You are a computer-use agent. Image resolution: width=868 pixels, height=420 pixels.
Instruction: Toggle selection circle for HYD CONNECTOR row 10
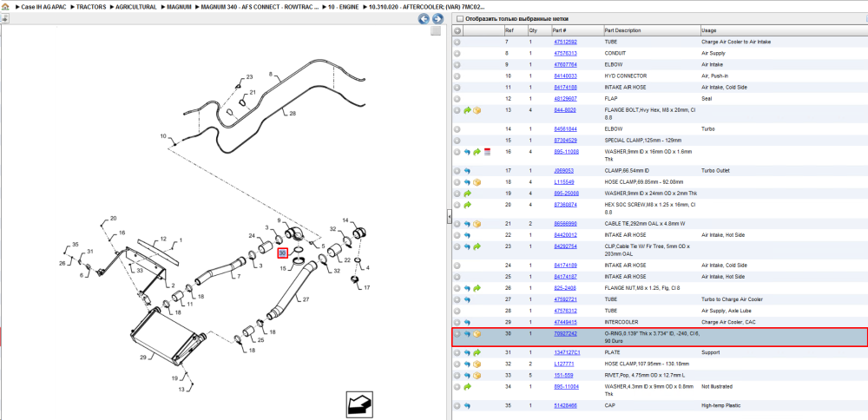coord(457,76)
